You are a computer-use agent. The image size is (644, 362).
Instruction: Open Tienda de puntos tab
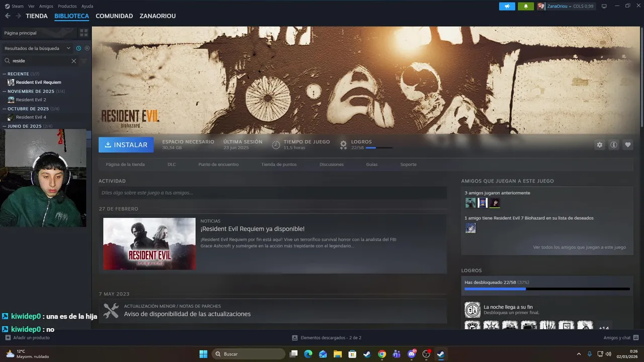click(x=279, y=164)
